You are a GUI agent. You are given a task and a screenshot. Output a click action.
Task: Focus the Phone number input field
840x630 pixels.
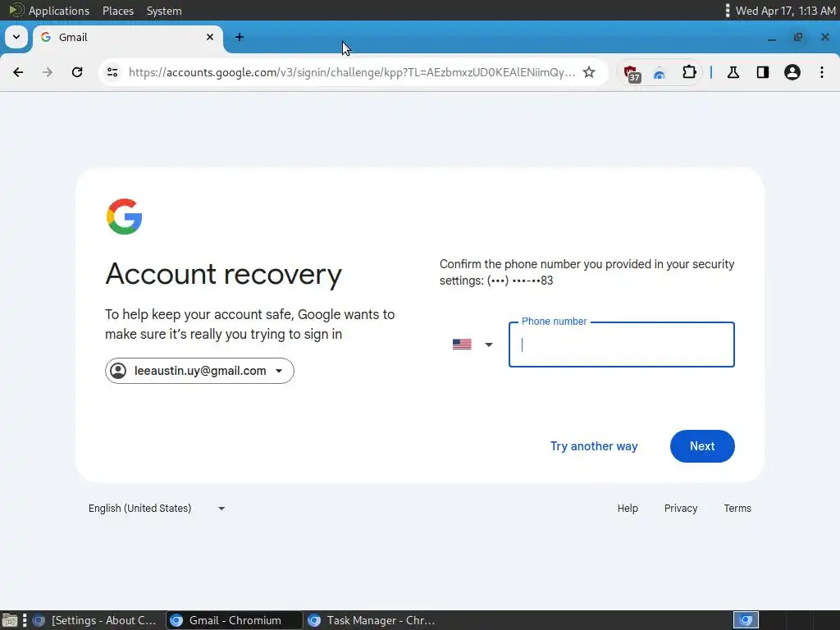(622, 345)
